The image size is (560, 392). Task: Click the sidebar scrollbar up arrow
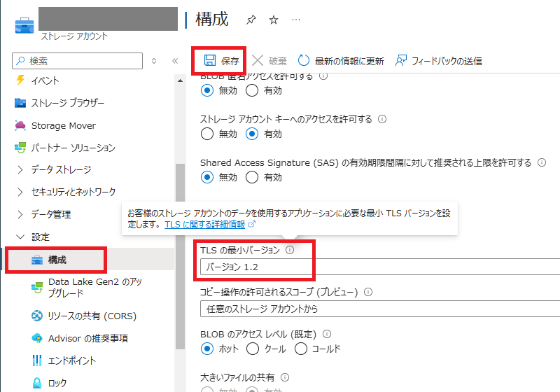coord(180,80)
